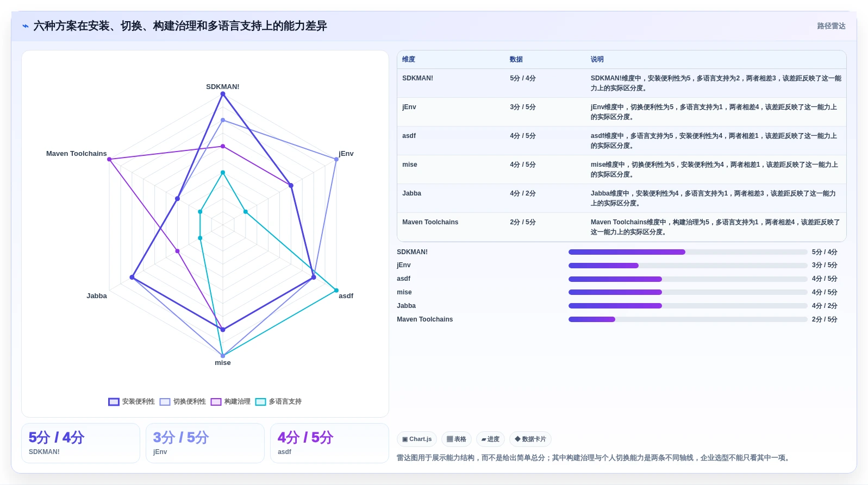Click the mise progress bar
The height and width of the screenshot is (485, 868).
(x=688, y=292)
